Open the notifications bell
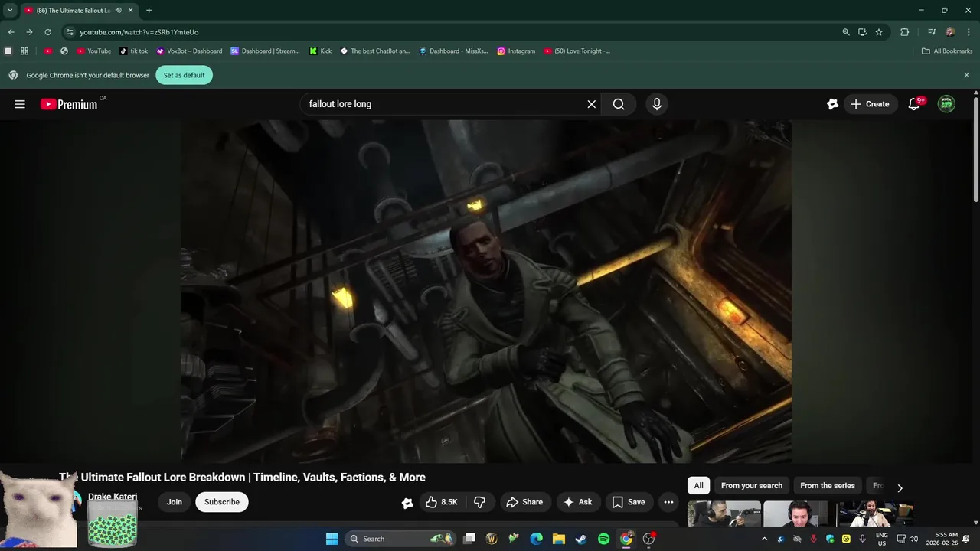 coord(913,104)
